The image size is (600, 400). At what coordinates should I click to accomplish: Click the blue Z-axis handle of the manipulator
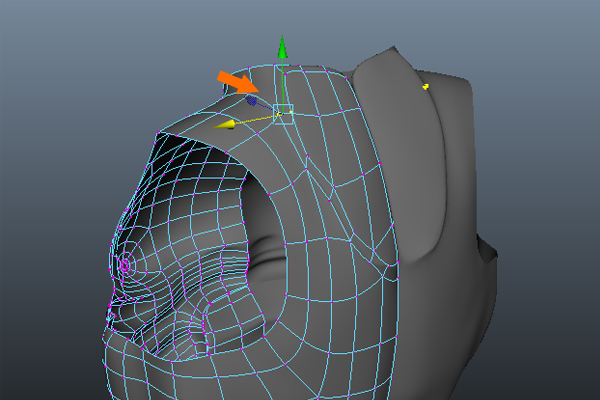(251, 101)
